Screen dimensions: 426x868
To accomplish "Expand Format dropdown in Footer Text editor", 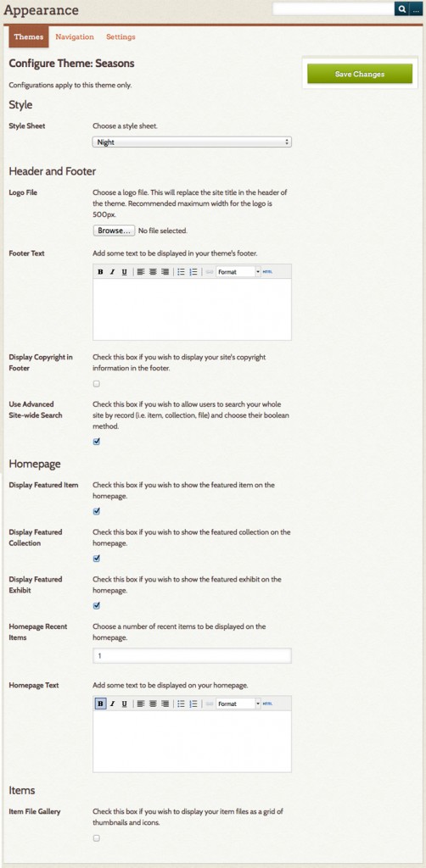I will pyautogui.click(x=238, y=272).
